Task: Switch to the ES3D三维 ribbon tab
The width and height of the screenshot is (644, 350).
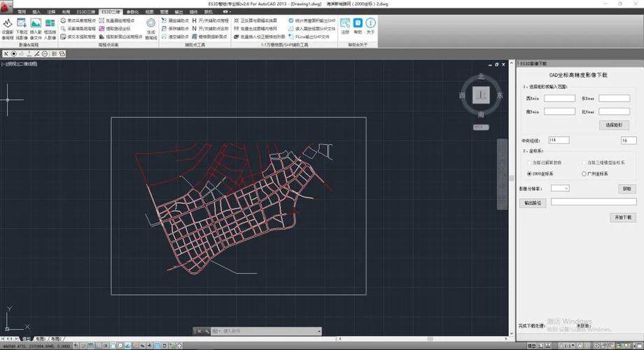Action: (x=86, y=12)
